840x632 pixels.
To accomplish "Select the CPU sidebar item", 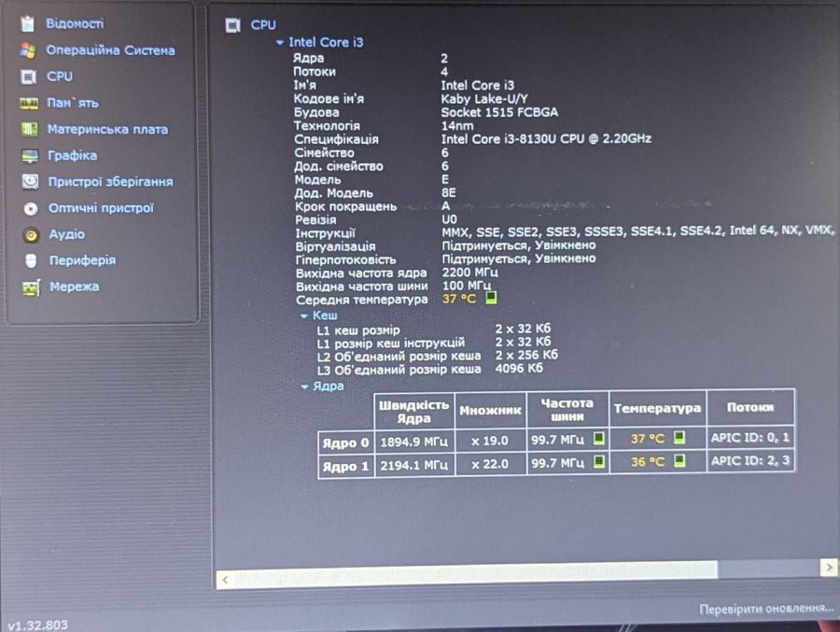I will (x=60, y=77).
